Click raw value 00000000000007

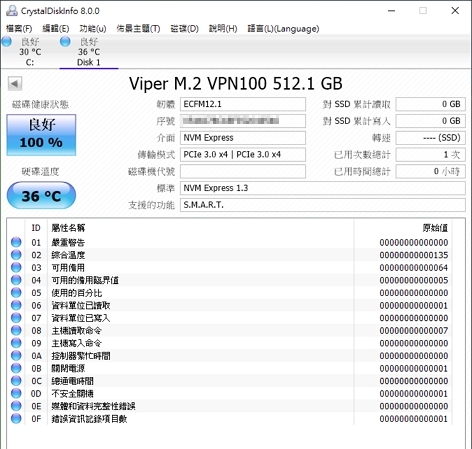click(414, 330)
